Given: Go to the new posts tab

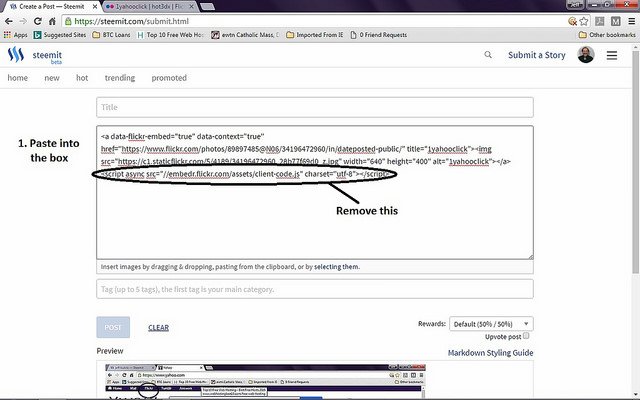Looking at the screenshot, I should [x=52, y=78].
